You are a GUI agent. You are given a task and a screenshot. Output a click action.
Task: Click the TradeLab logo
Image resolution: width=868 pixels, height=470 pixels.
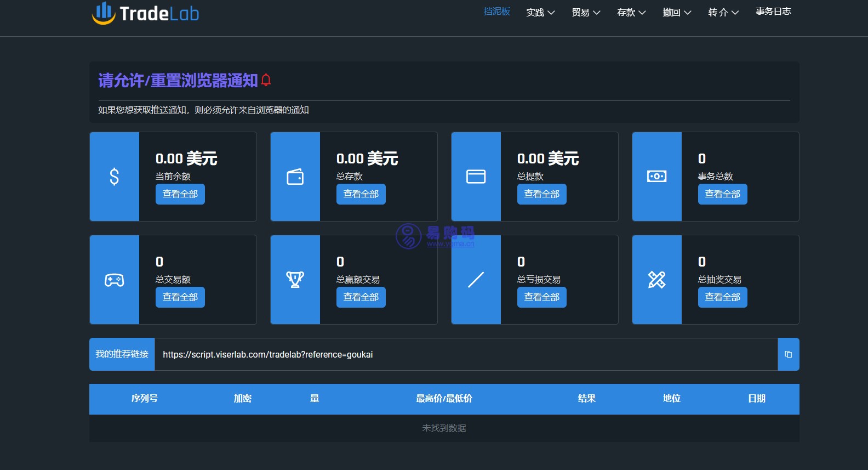146,13
